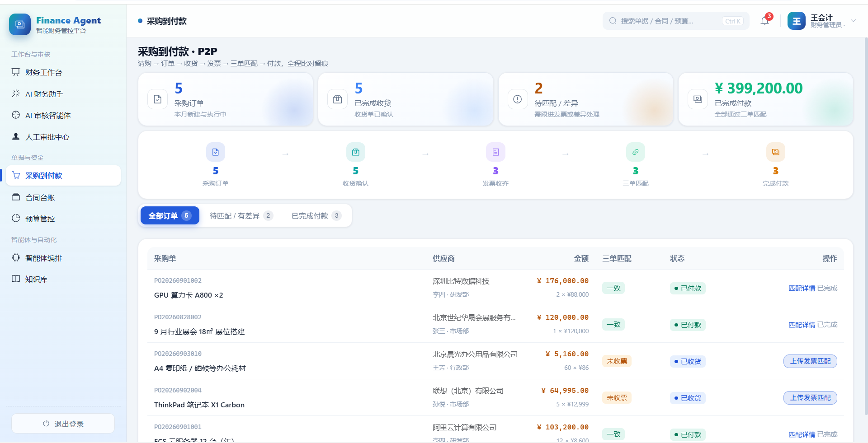868x443 pixels.
Task: Click 上传发票匹配 for ThinkPad order
Action: 810,398
